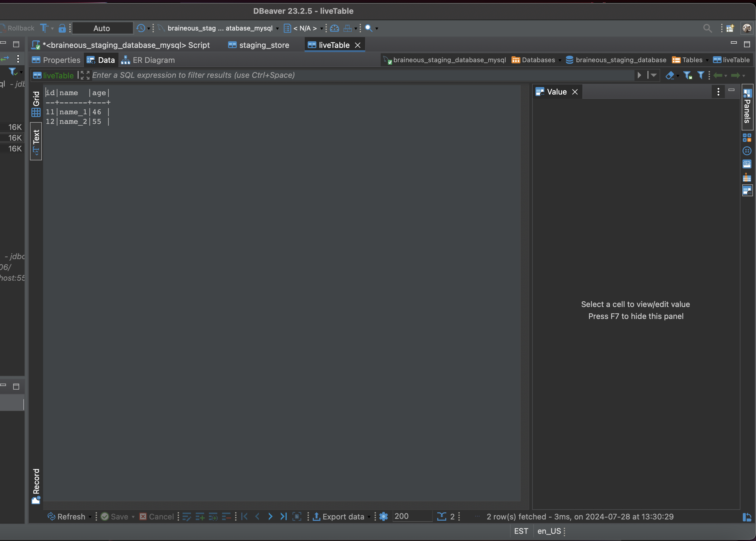Expand the navigator filter funnel dropdown
The width and height of the screenshot is (756, 541).
pos(21,72)
